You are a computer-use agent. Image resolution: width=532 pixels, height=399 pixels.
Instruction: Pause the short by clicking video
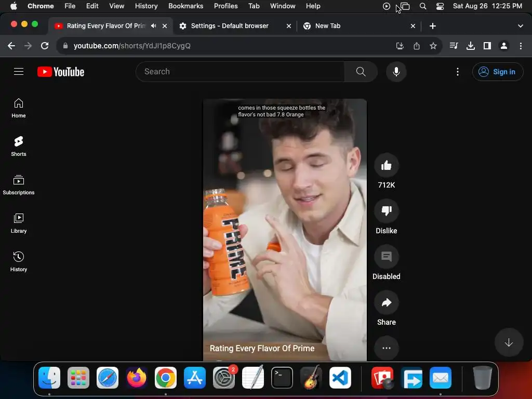[285, 230]
